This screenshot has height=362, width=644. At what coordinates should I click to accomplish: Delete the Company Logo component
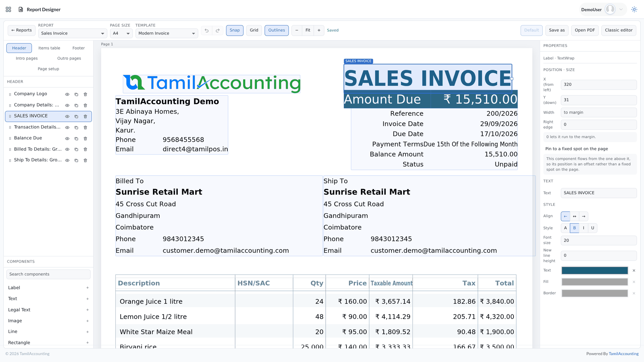click(85, 95)
